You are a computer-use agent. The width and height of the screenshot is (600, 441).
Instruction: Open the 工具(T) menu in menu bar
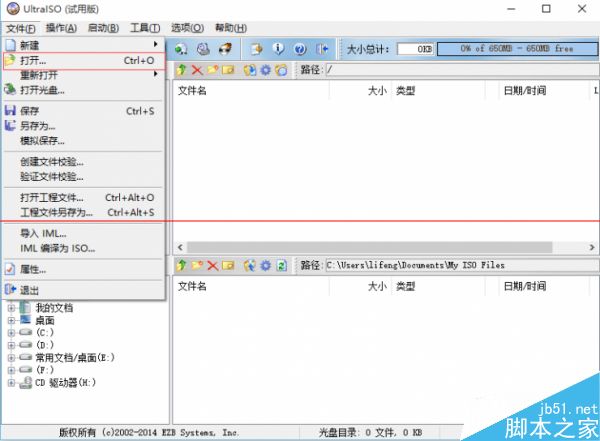pyautogui.click(x=146, y=28)
